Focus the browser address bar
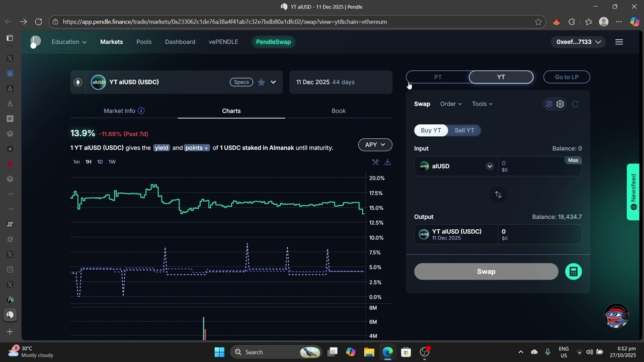This screenshot has height=362, width=644. tap(297, 22)
